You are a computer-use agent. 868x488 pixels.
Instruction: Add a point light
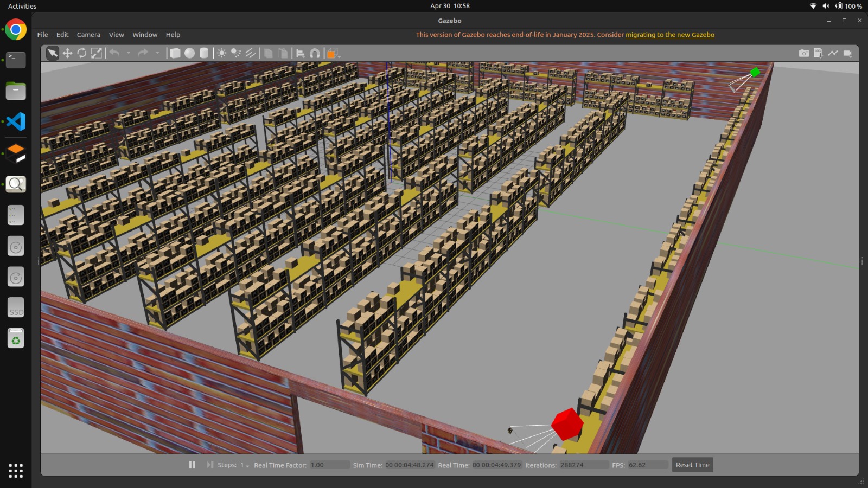(x=221, y=53)
